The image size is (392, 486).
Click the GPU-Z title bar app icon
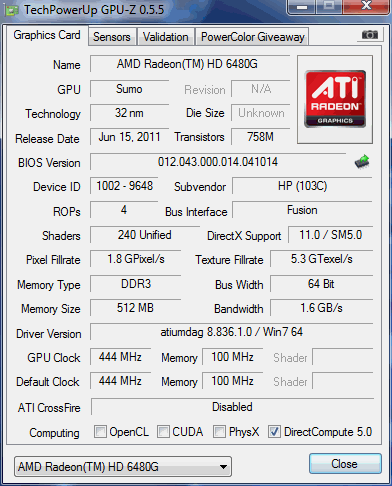(12, 10)
